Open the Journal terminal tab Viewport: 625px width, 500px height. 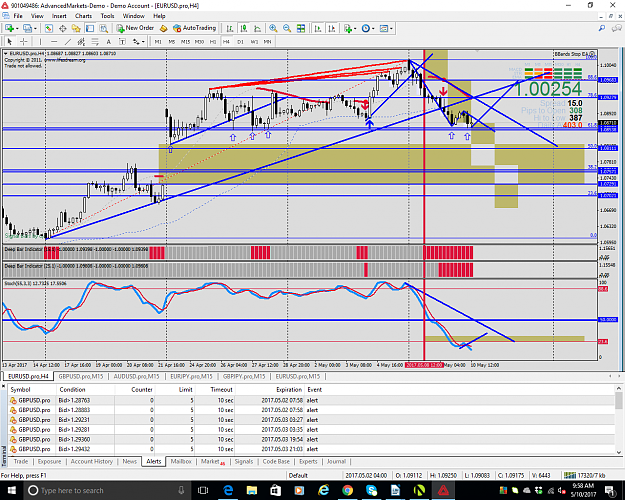point(336,461)
